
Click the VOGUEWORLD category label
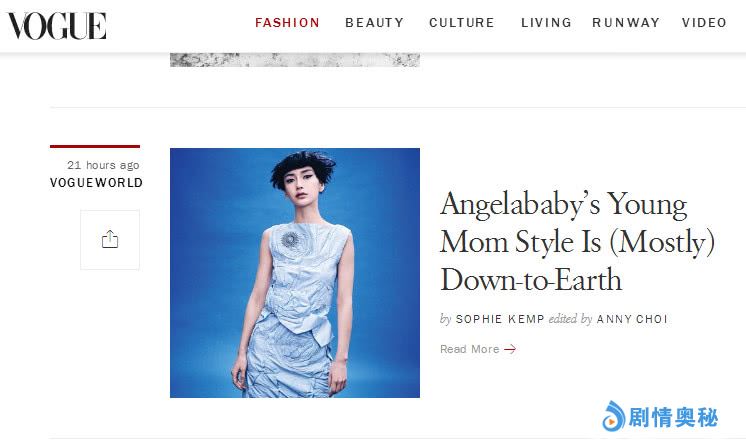(96, 183)
